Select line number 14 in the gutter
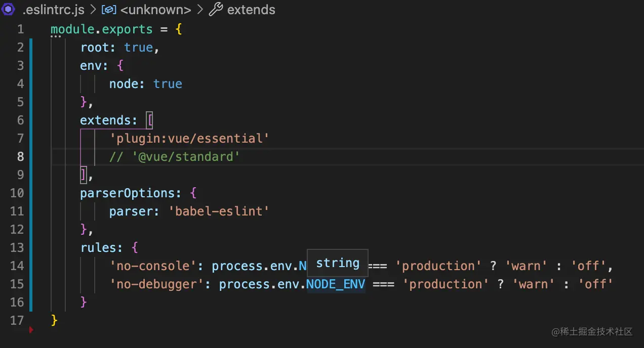The width and height of the screenshot is (644, 348). coord(17,266)
